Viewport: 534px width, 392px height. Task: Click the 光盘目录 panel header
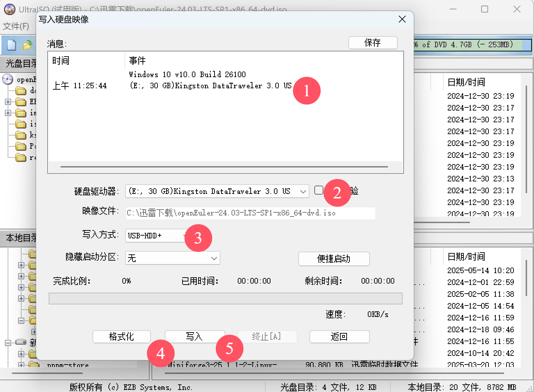[x=21, y=63]
